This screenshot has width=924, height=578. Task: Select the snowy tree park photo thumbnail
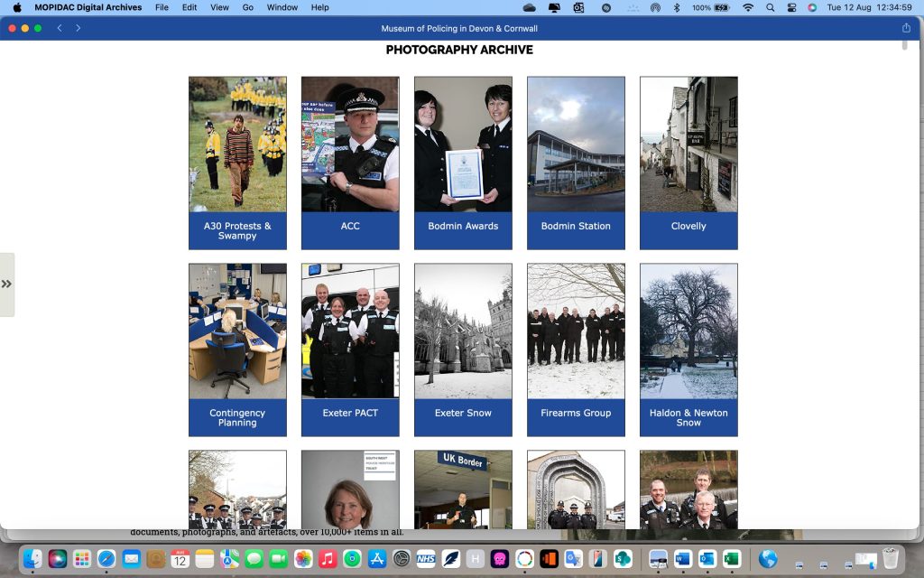688,331
